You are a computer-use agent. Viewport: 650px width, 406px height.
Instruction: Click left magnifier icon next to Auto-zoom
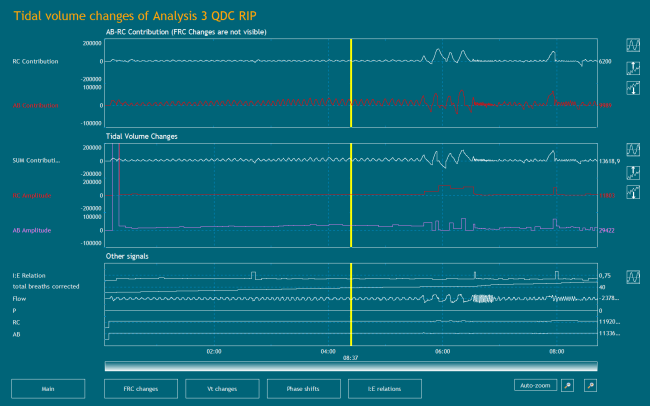pos(567,385)
